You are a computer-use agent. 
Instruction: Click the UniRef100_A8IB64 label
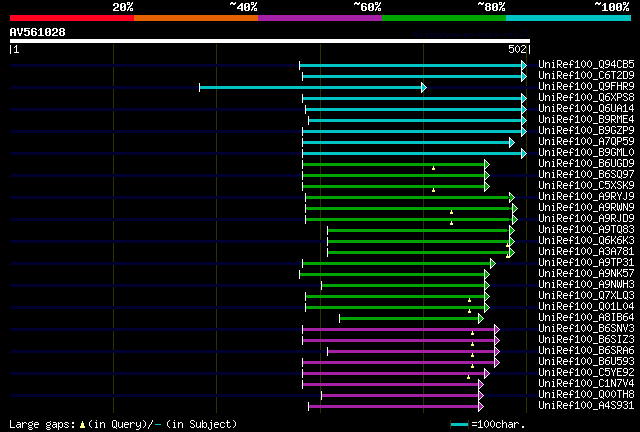click(x=586, y=318)
